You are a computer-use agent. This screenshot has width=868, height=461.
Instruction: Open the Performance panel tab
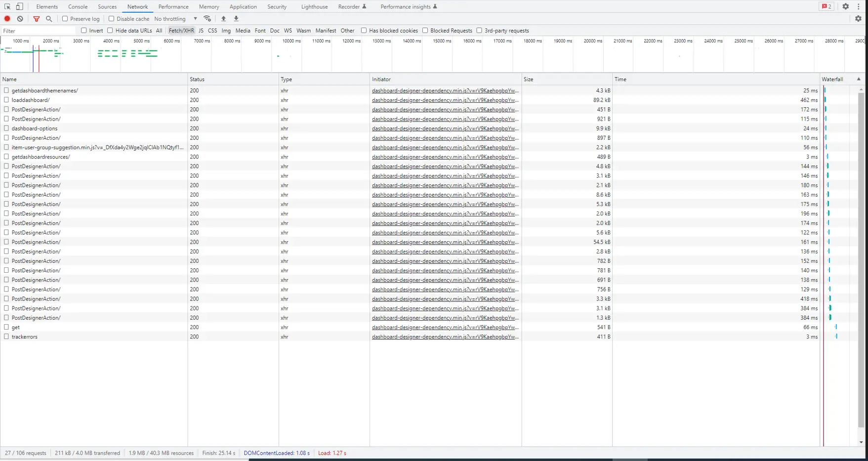[x=173, y=6]
